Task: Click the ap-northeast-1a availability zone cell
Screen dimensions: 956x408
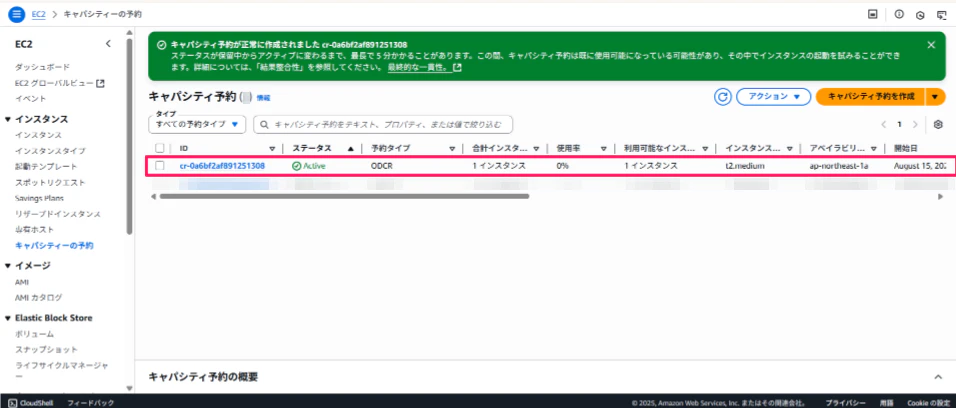Action: [x=839, y=166]
